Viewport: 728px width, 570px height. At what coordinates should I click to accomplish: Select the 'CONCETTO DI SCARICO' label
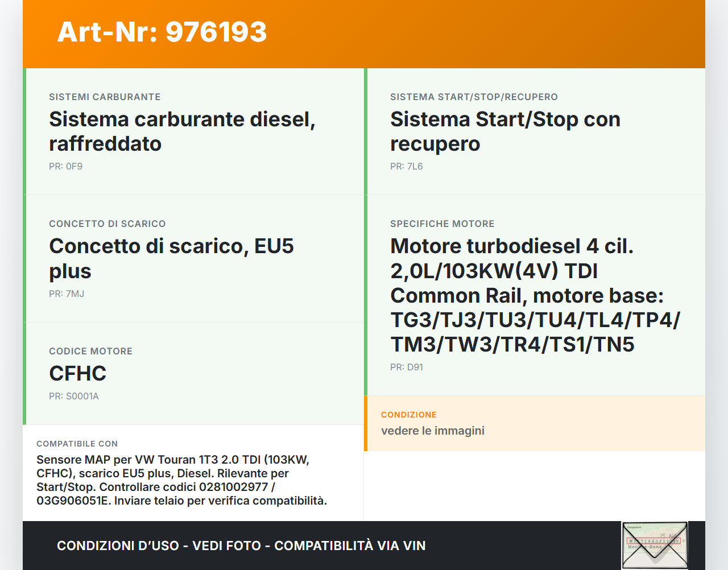107,224
